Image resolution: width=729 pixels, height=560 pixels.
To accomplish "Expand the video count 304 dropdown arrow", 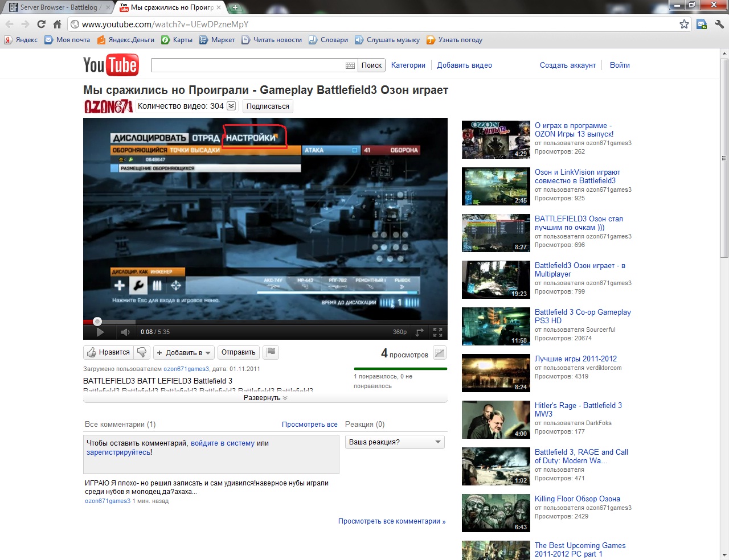I will [x=231, y=106].
